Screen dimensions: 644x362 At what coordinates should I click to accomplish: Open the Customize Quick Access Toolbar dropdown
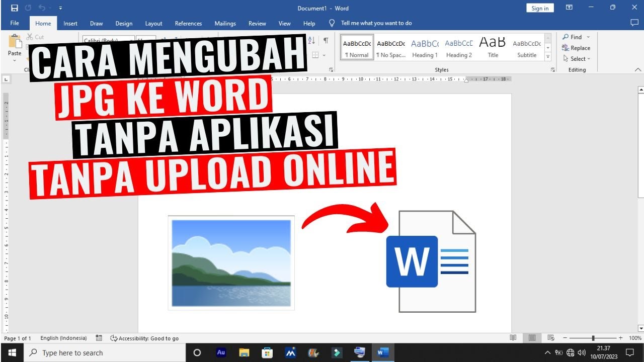[x=60, y=8]
